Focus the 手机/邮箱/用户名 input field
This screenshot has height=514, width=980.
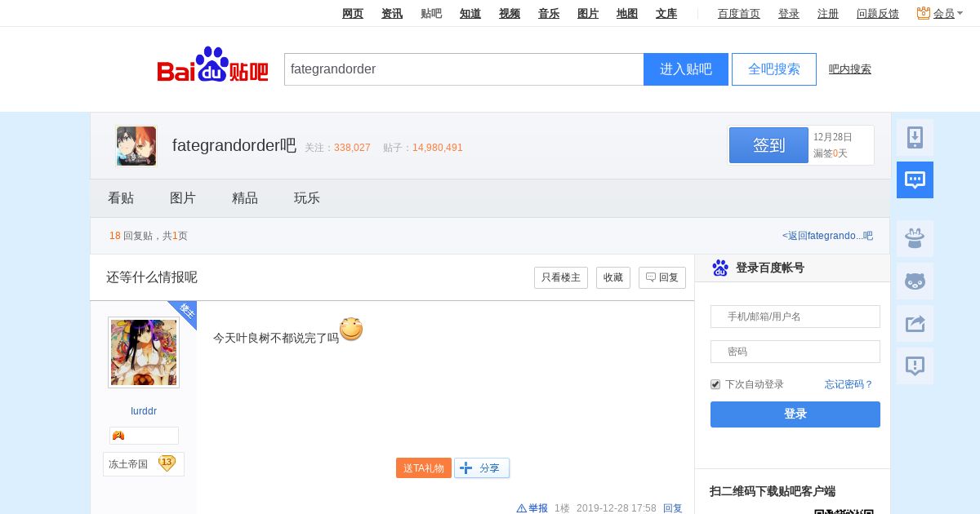pyautogui.click(x=795, y=317)
